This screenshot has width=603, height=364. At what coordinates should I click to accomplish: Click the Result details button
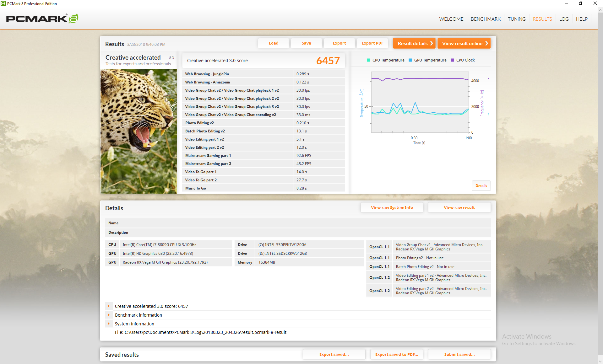click(414, 44)
